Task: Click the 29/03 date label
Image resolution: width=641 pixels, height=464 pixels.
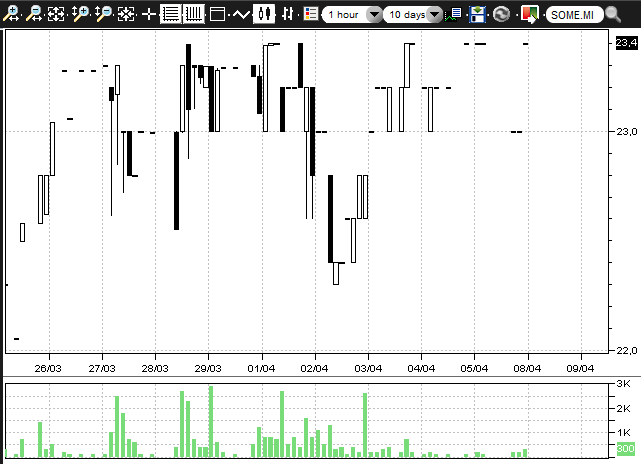Action: click(x=208, y=368)
